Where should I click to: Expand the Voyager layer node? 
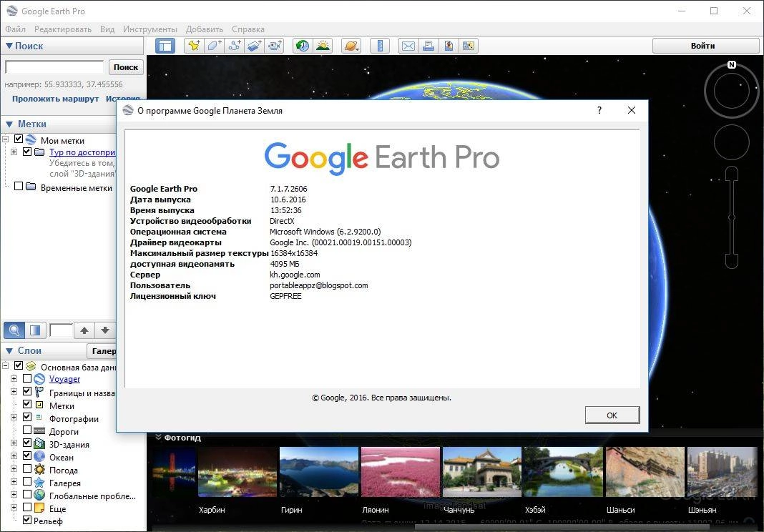point(14,378)
